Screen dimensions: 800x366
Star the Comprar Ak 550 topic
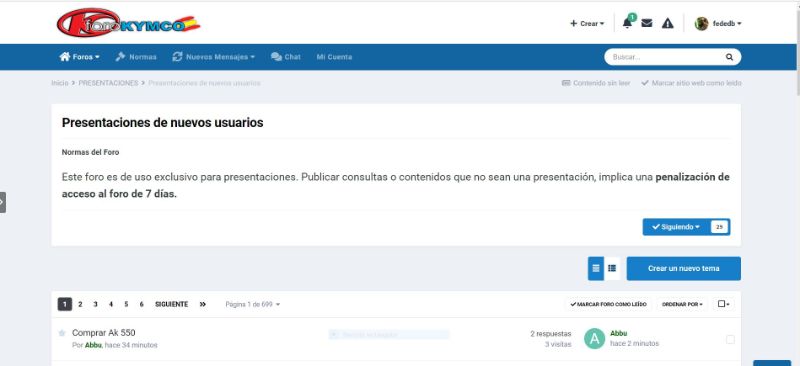[62, 333]
